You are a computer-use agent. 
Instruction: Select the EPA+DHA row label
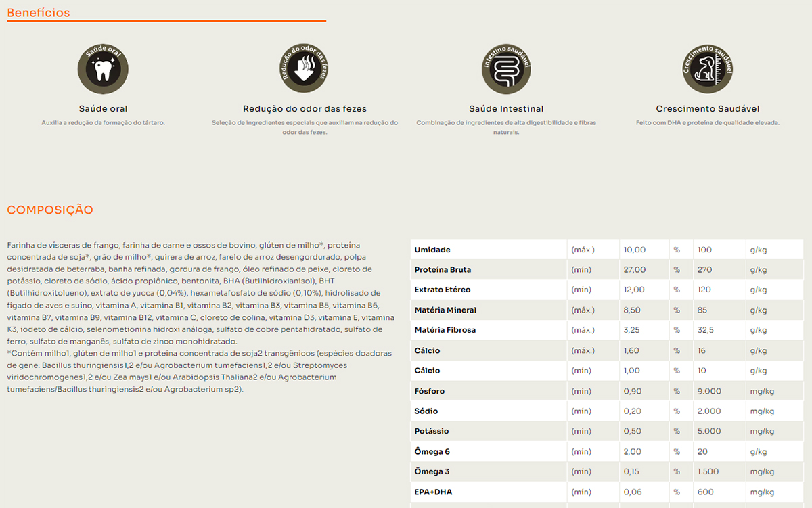pos(433,492)
